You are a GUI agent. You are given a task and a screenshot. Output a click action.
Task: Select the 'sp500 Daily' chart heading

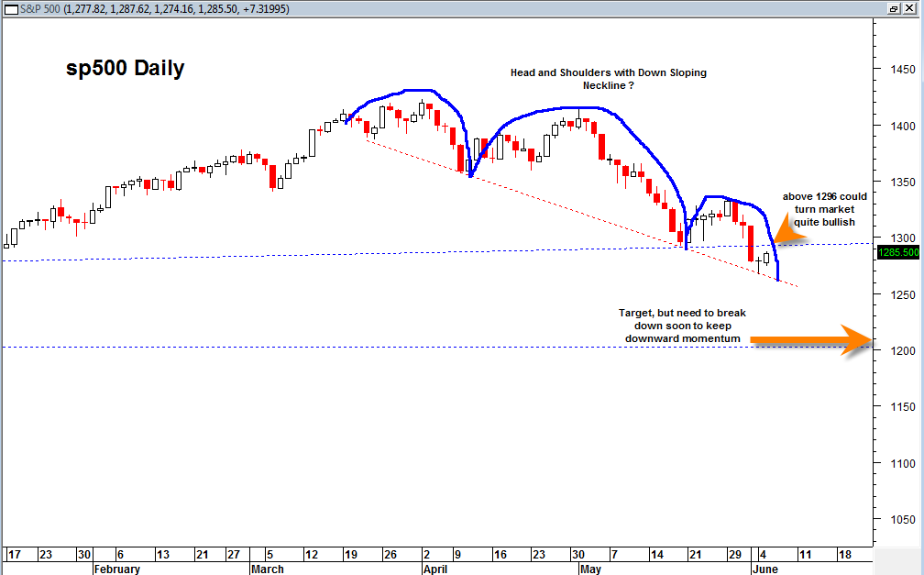point(125,68)
